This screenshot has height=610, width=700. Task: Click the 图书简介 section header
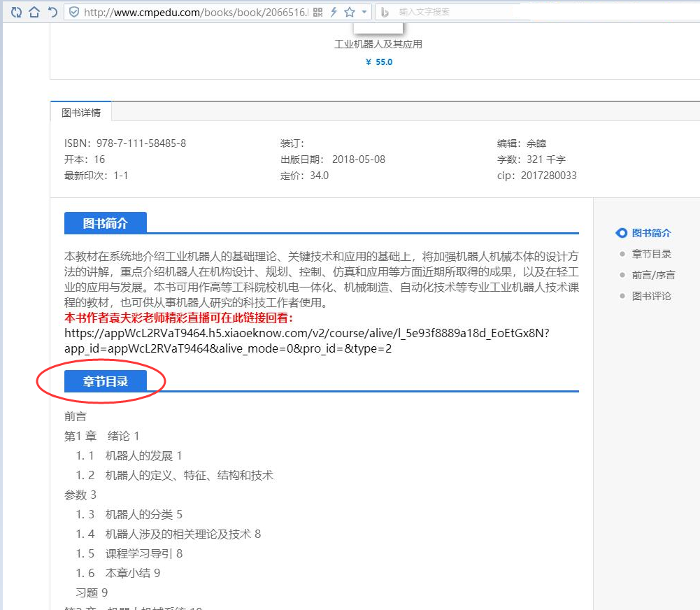106,223
